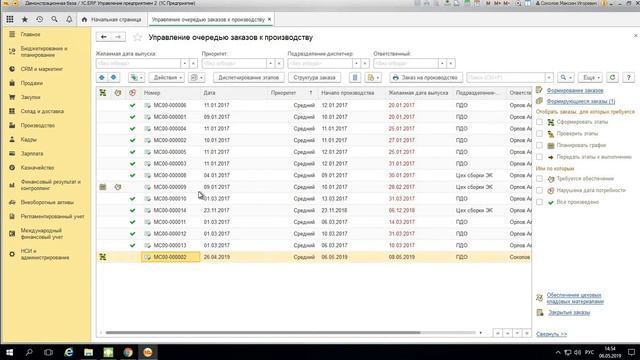Open search magnifier in top panel
Viewport: 640px width, 360px height.
pyautogui.click(x=54, y=20)
